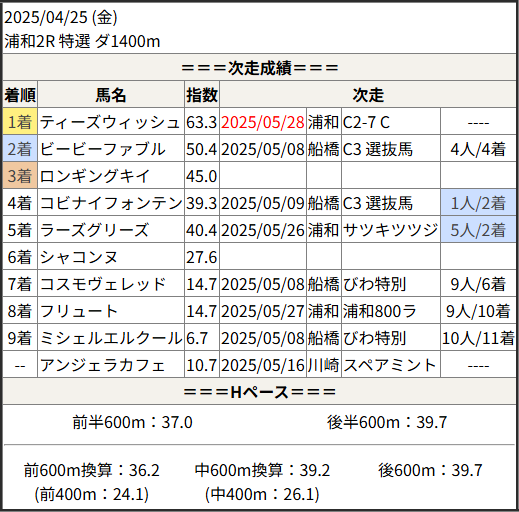This screenshot has width=519, height=512.
Task: Click the 2着 blue rank cell
Action: pos(20,148)
